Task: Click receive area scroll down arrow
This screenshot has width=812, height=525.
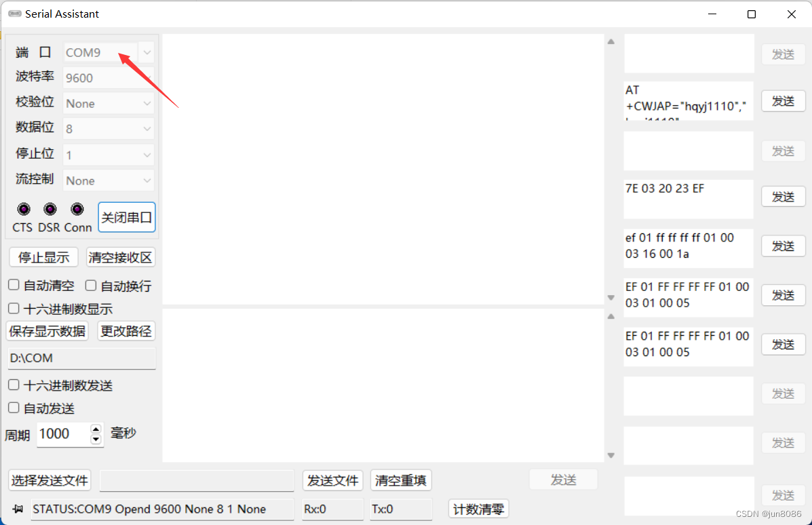Action: [611, 298]
